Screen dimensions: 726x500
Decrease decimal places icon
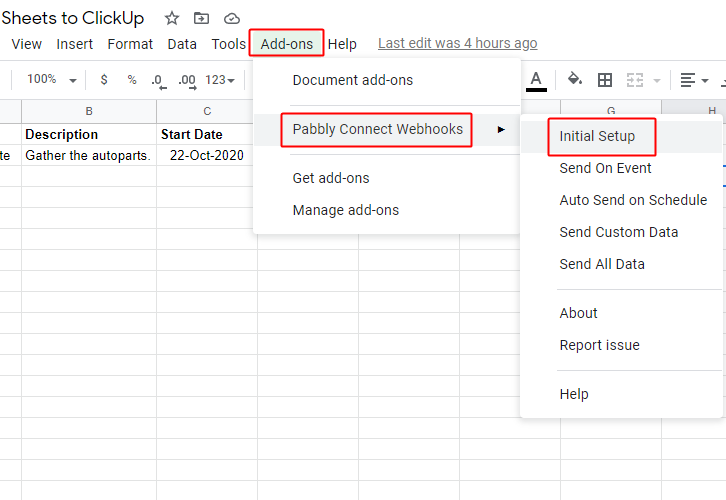159,81
